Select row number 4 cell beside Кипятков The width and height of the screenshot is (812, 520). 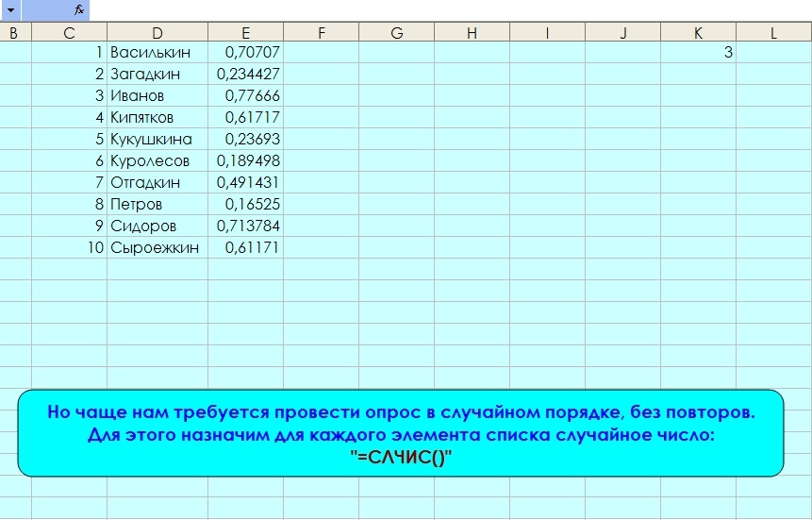coord(70,118)
